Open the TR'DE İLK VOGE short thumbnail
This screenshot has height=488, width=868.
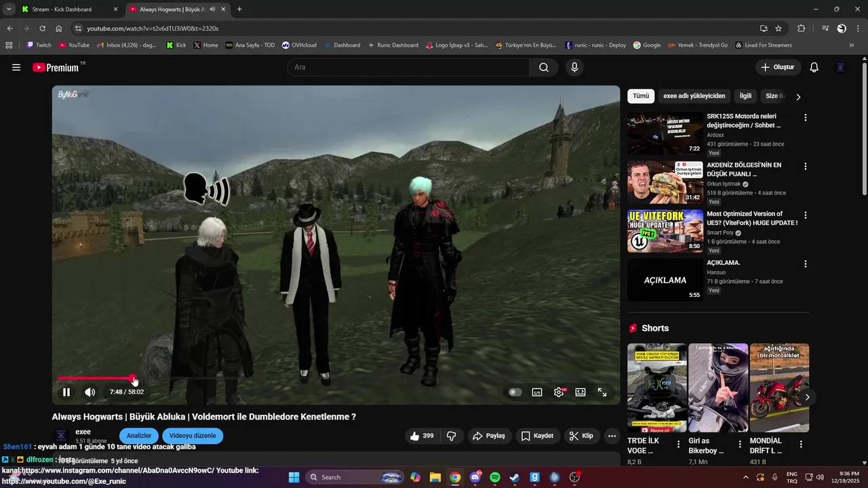click(x=657, y=388)
